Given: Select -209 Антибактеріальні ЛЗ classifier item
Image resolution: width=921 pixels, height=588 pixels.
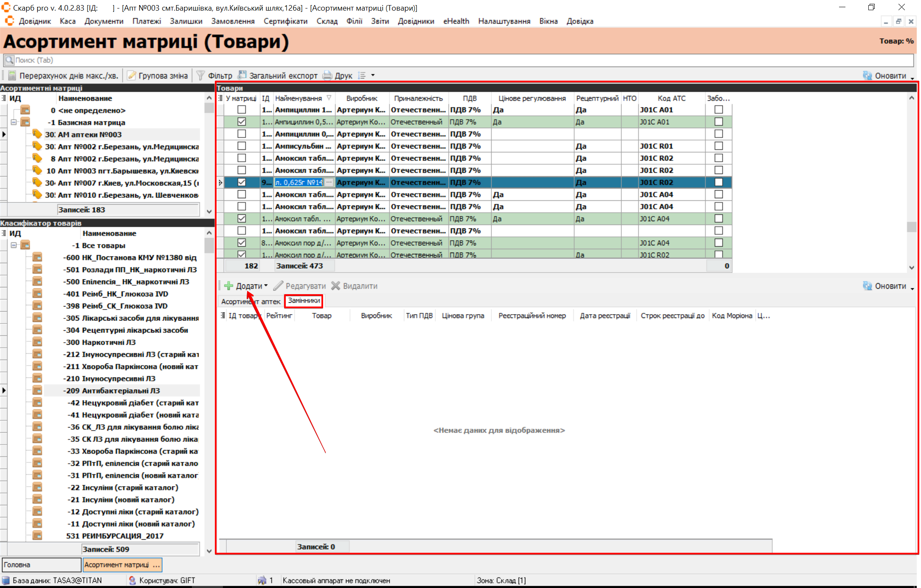Looking at the screenshot, I should 113,391.
